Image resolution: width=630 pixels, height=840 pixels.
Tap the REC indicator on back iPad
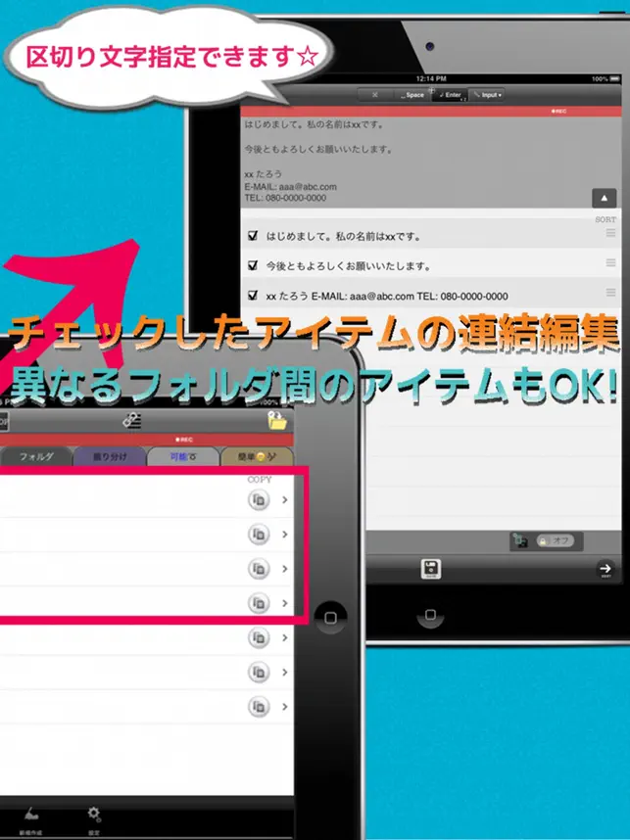(x=558, y=111)
